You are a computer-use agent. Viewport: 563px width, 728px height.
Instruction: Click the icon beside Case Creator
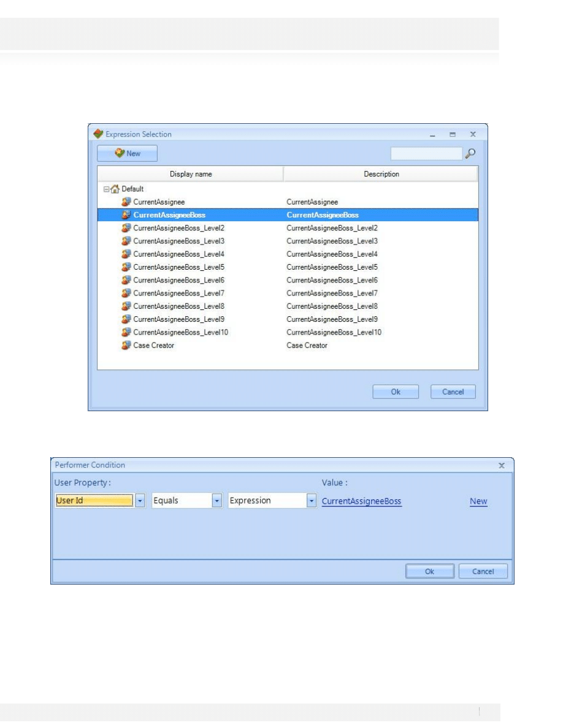tap(126, 346)
